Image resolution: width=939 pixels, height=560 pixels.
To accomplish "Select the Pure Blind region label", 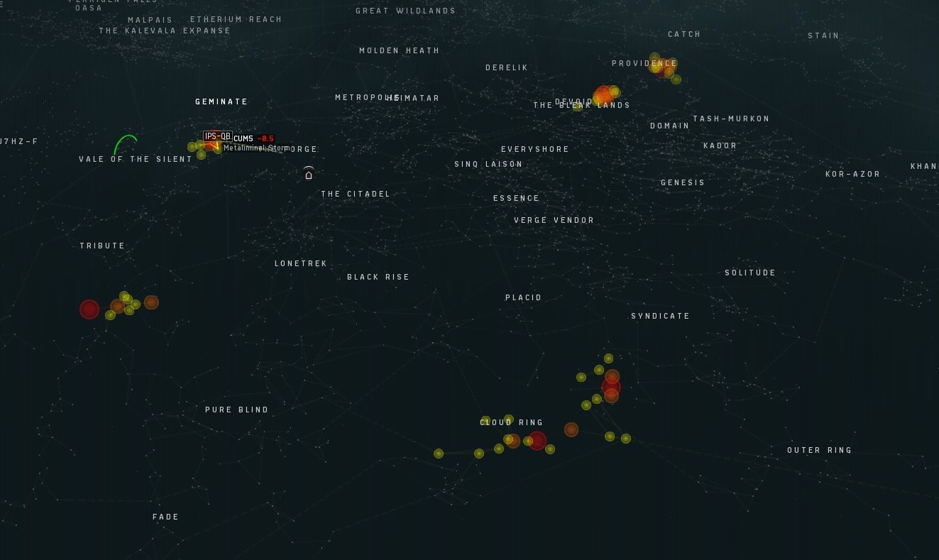I will [237, 410].
